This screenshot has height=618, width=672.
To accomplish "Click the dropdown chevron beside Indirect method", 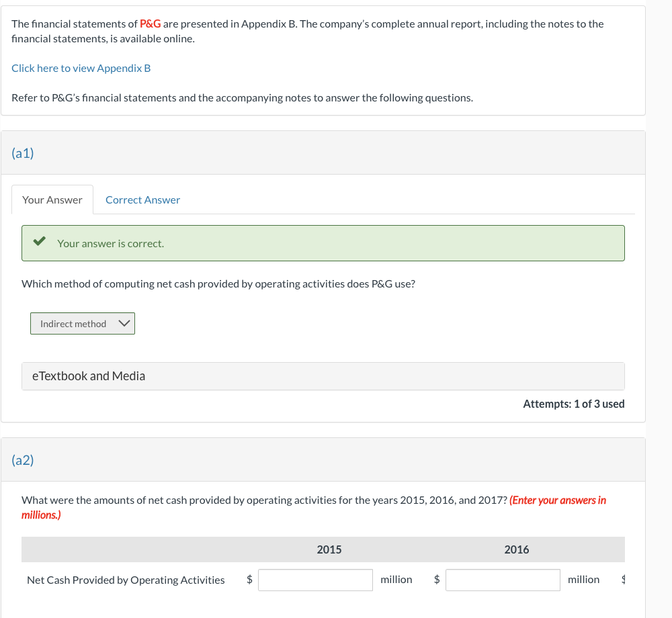I will (124, 323).
